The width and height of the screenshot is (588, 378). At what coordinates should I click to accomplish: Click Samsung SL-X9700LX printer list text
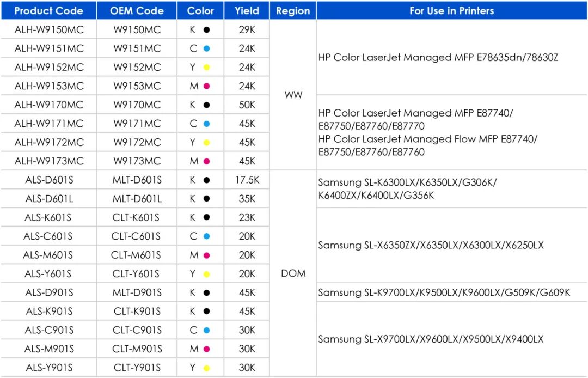(431, 339)
